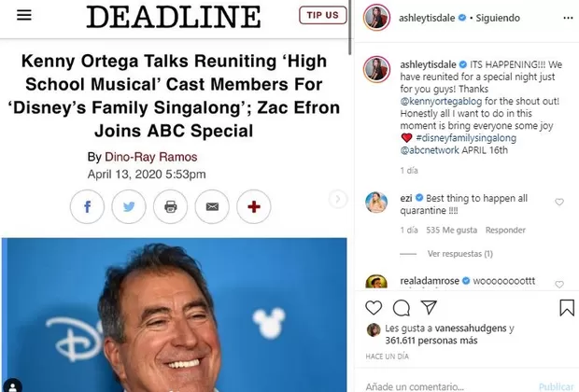
Task: Open the post comment bubble icon
Action: pos(402,308)
